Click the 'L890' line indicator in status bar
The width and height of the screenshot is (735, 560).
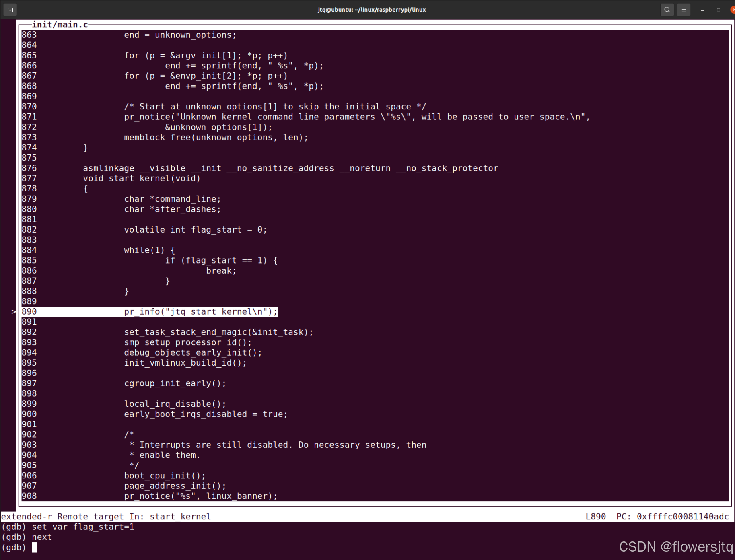(x=596, y=517)
